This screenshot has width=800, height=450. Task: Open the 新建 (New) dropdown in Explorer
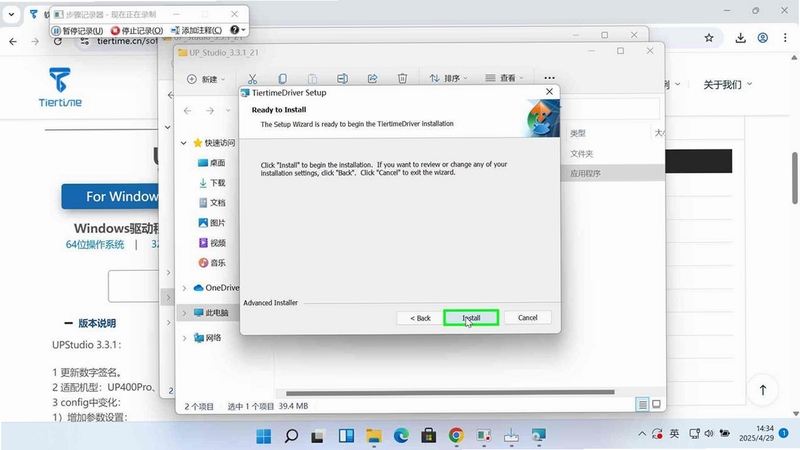point(206,79)
